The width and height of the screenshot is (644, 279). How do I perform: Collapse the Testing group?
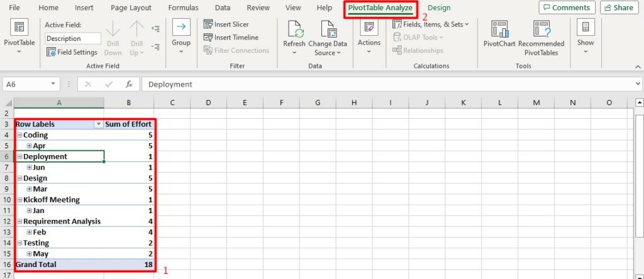(x=19, y=243)
